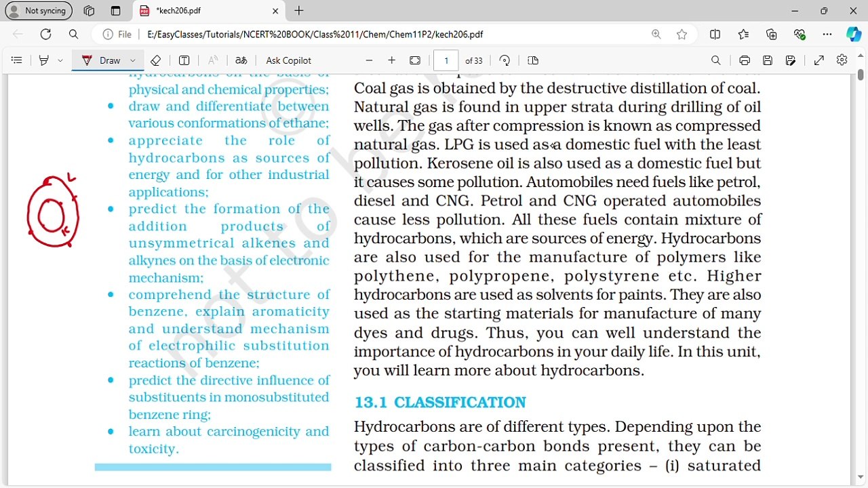The width and height of the screenshot is (868, 488).
Task: Click the vertical scrollbar thumb
Action: pos(861,75)
